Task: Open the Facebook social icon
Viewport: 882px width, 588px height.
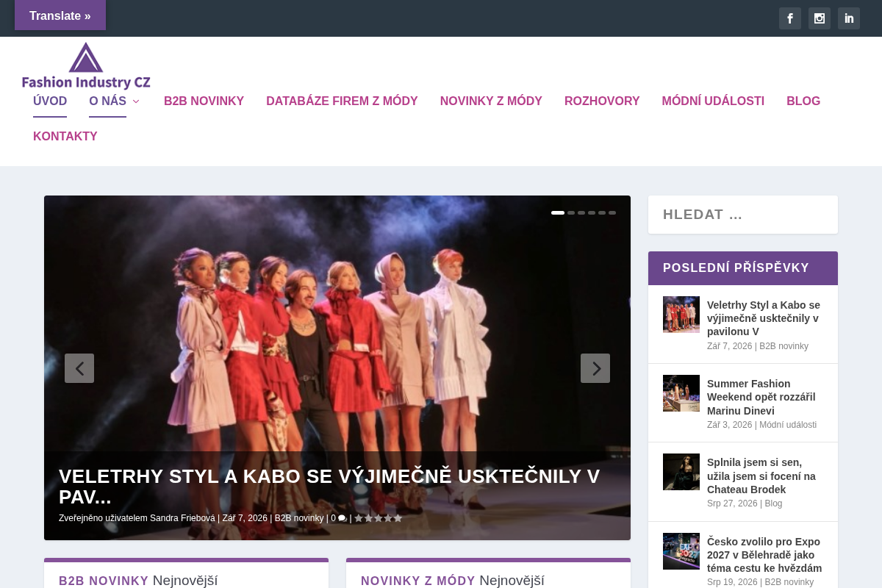Action: coord(790,18)
